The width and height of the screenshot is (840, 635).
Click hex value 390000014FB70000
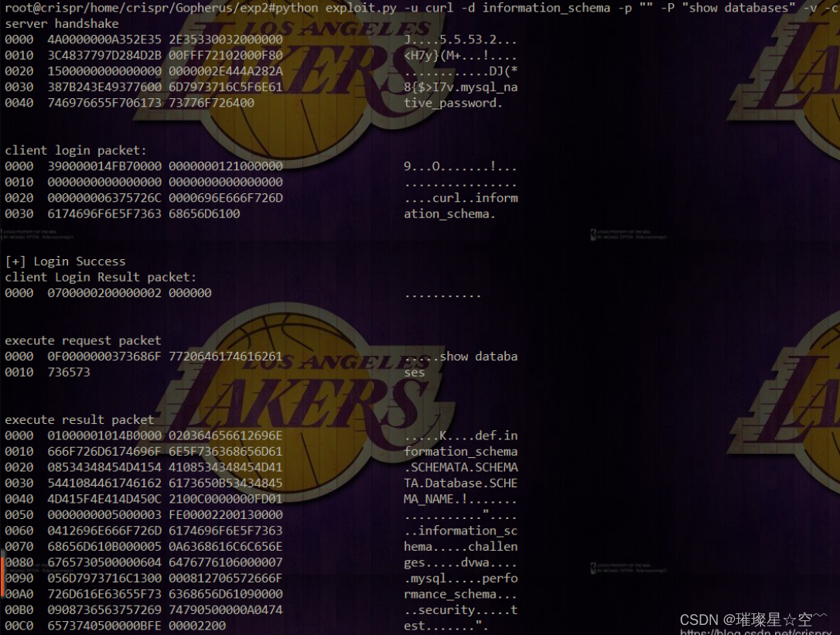coord(104,166)
